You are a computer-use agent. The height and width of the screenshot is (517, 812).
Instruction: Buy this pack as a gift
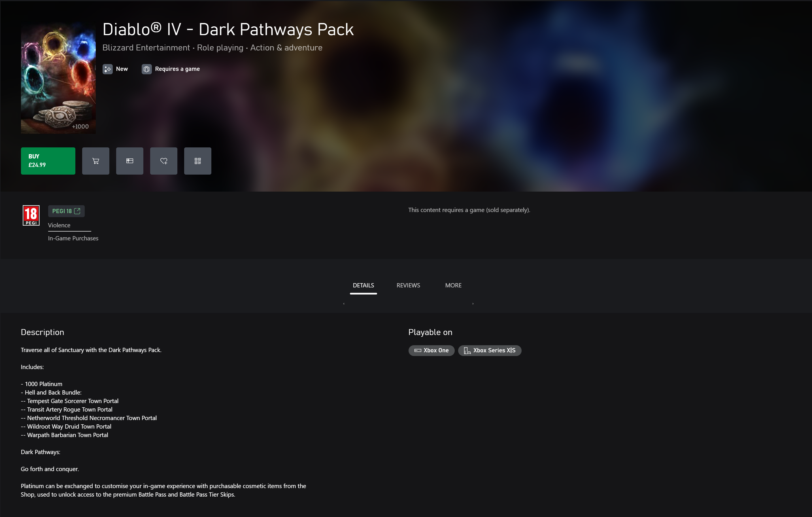[130, 161]
